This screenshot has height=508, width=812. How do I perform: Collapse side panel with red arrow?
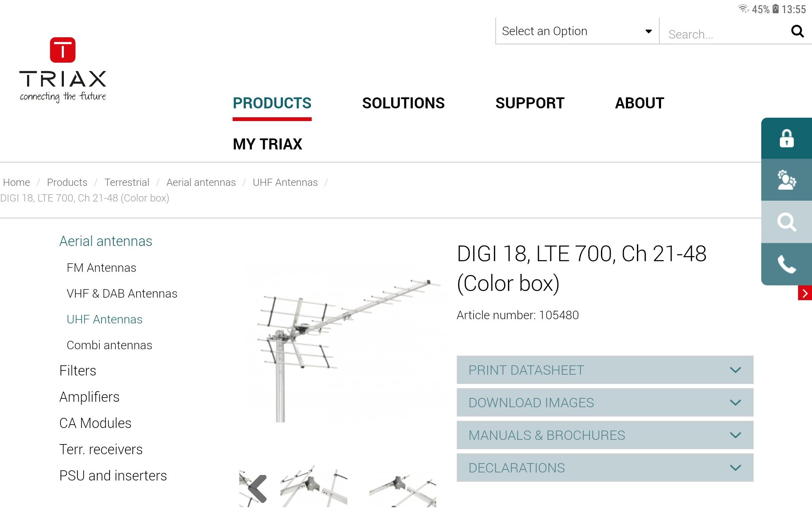(805, 293)
